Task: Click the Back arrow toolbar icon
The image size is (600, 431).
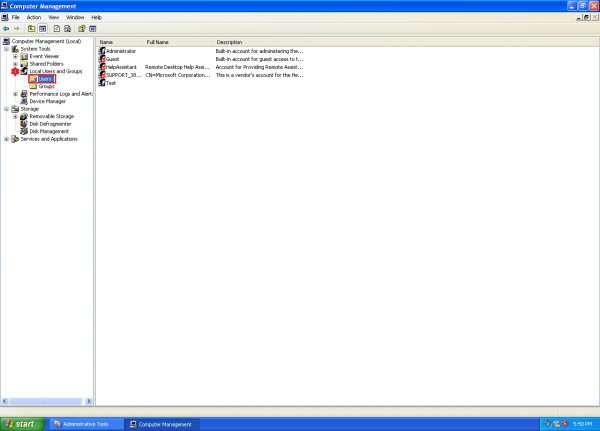Action: click(x=6, y=29)
